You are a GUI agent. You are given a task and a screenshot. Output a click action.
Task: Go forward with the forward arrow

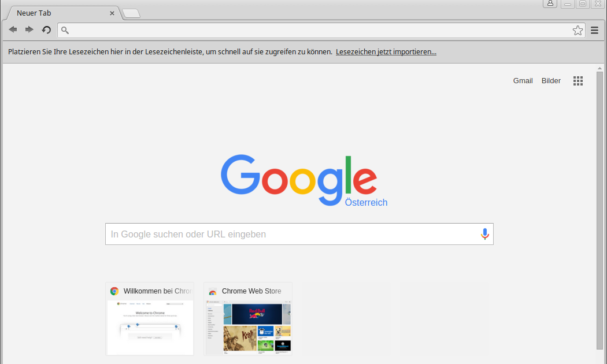click(29, 30)
